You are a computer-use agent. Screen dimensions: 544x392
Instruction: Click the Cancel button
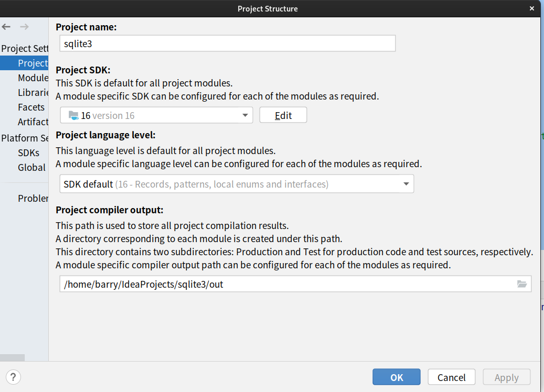(x=451, y=377)
